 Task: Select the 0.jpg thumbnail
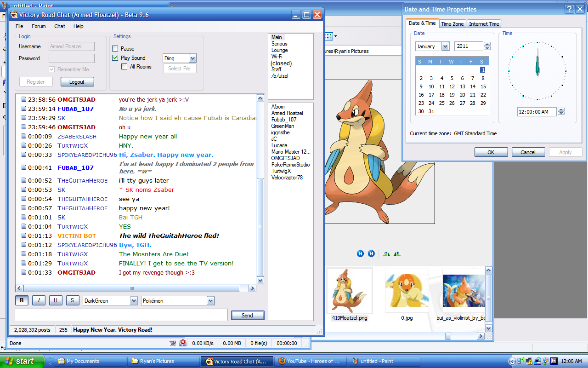click(407, 291)
